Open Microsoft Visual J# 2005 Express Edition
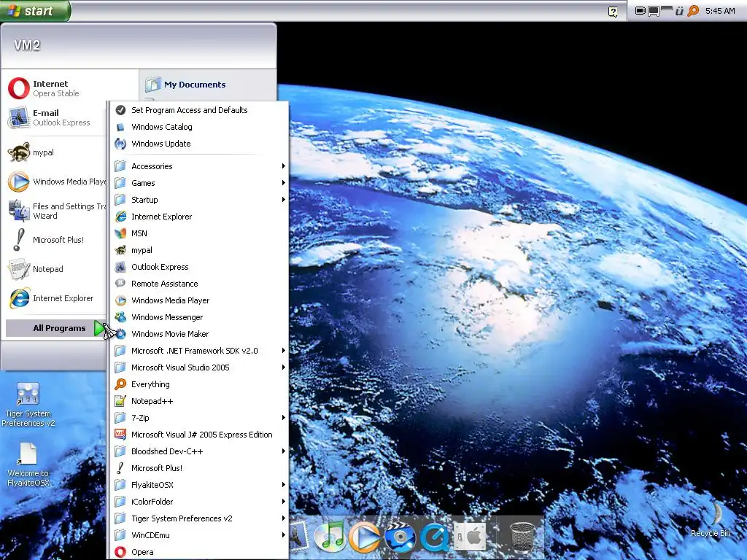Screen dimensions: 747x560 pyautogui.click(x=198, y=435)
